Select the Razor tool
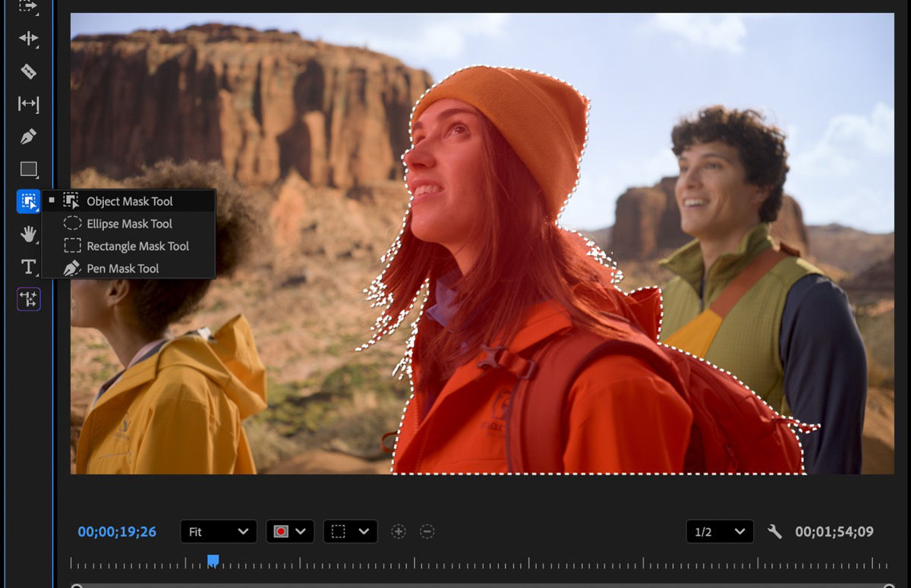 27,72
